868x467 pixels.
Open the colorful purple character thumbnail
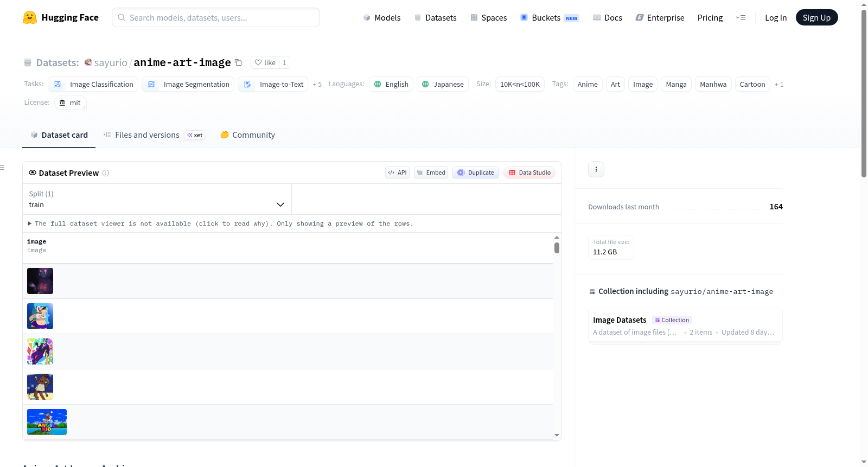click(x=40, y=351)
